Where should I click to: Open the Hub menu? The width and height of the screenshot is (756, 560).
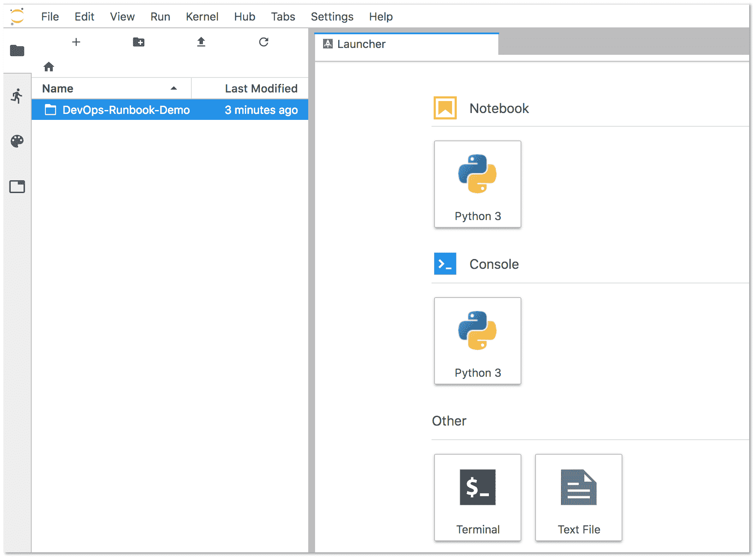(244, 17)
